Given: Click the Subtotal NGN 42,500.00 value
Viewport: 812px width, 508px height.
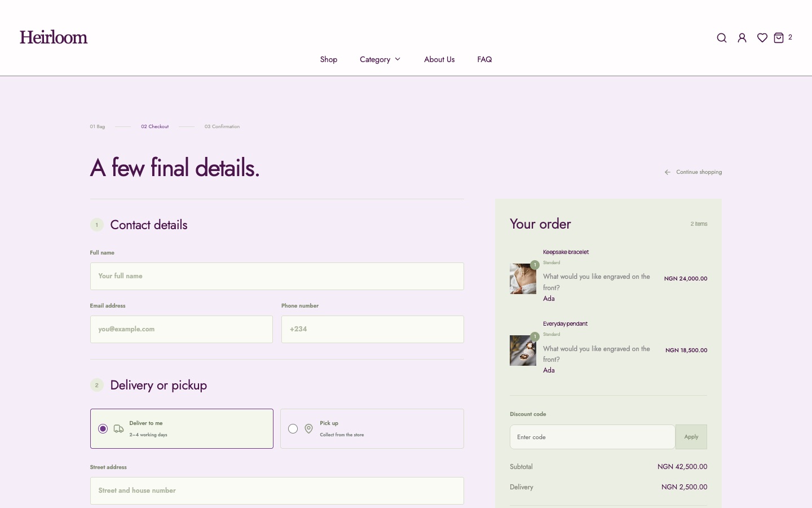Looking at the screenshot, I should 682,467.
